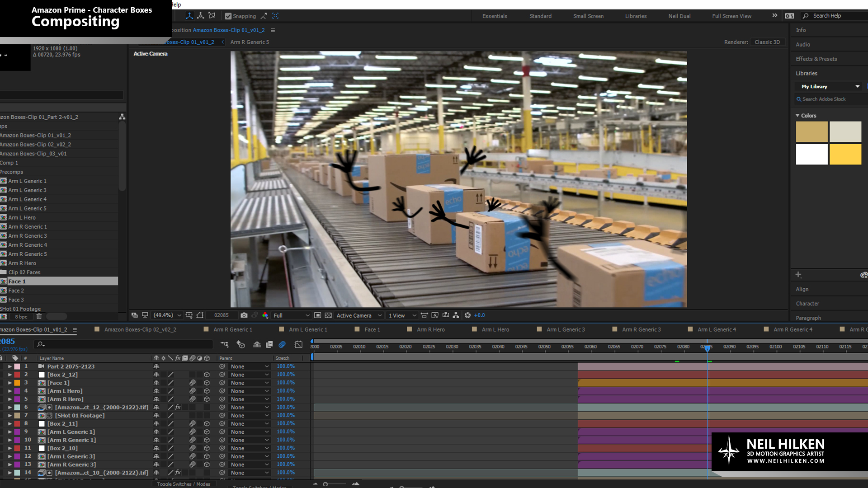Click always preview this view icon

(x=134, y=315)
